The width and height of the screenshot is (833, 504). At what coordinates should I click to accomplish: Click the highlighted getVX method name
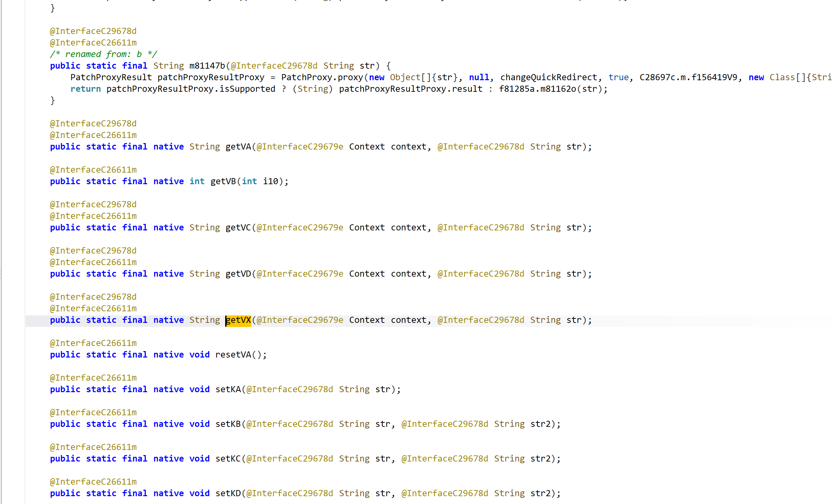(238, 320)
